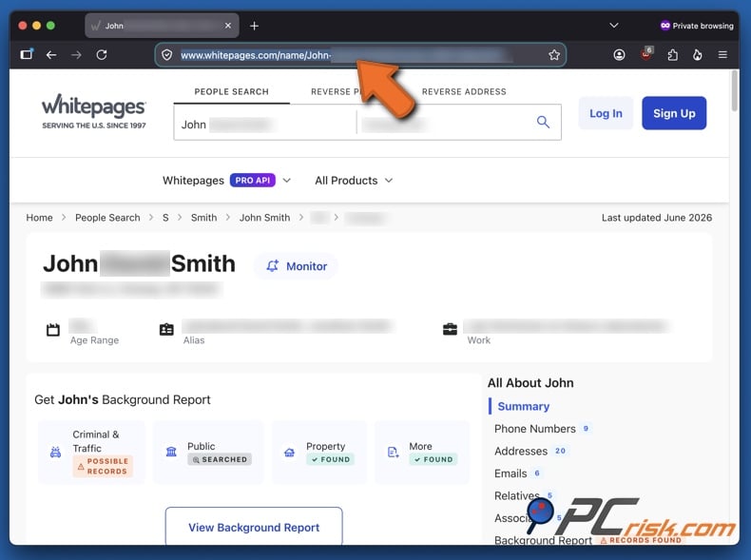Open People Search breadcrumb link
The image size is (751, 560).
click(x=107, y=218)
